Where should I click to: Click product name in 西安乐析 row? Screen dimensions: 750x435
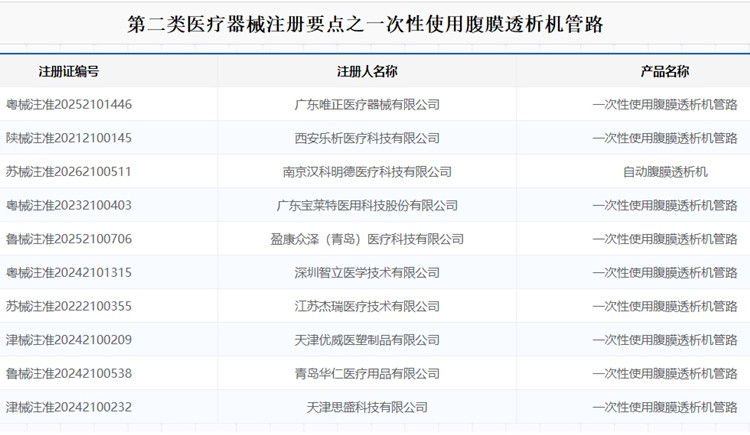click(x=665, y=138)
